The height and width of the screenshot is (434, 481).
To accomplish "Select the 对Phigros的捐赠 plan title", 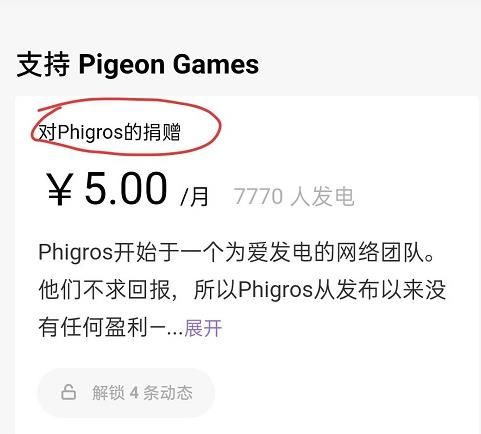I will [x=109, y=132].
